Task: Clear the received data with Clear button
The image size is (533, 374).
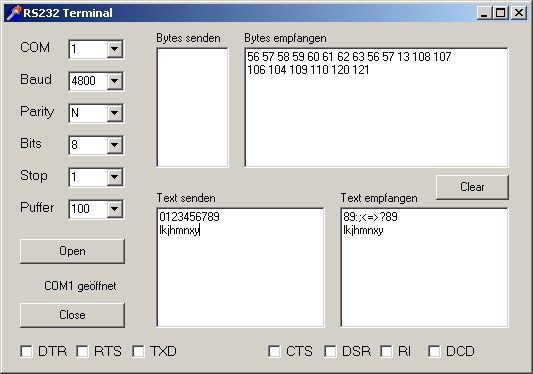Action: coord(472,187)
